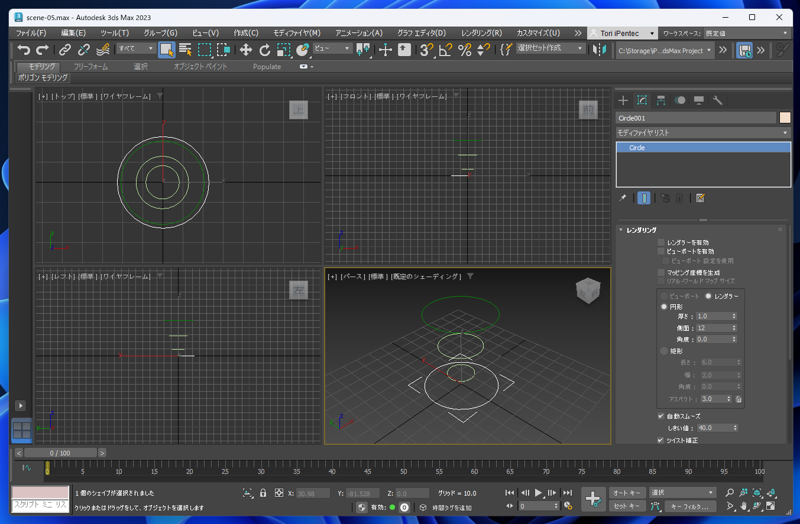Toggle Show End Result in stack

tap(644, 198)
